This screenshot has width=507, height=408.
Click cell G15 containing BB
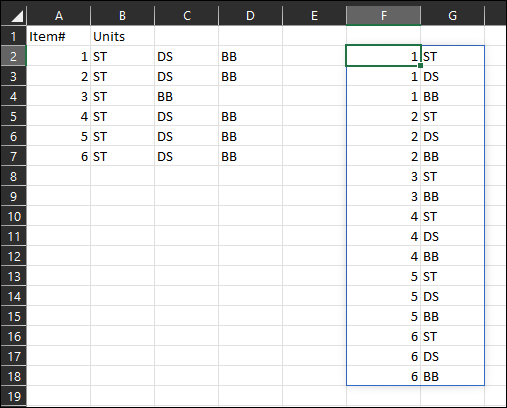(452, 316)
